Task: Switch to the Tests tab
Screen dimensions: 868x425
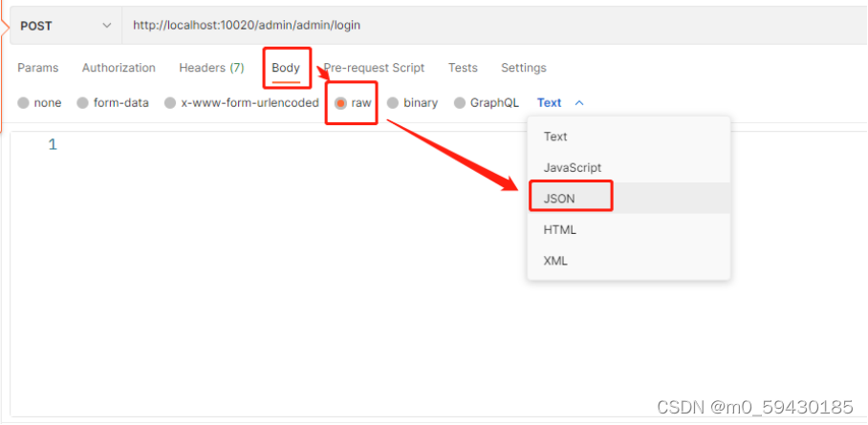Action: [x=463, y=68]
